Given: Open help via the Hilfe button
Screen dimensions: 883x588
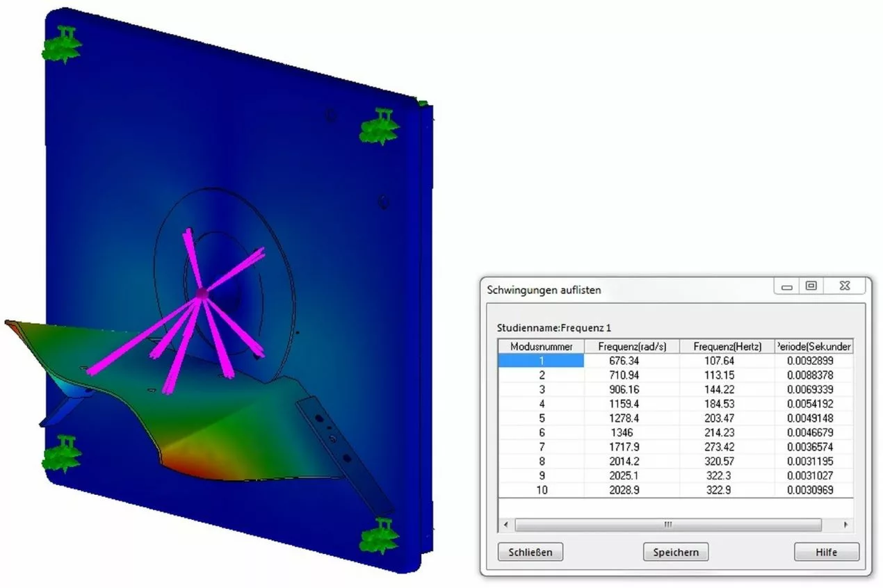Looking at the screenshot, I should 826,552.
